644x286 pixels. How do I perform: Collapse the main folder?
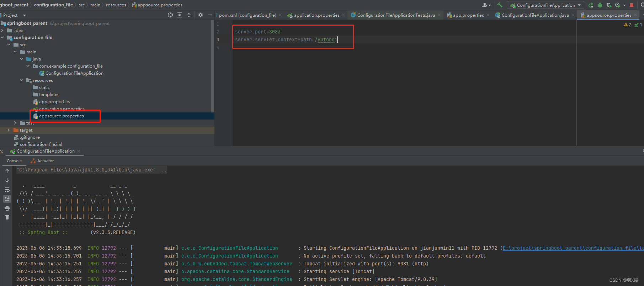click(15, 52)
